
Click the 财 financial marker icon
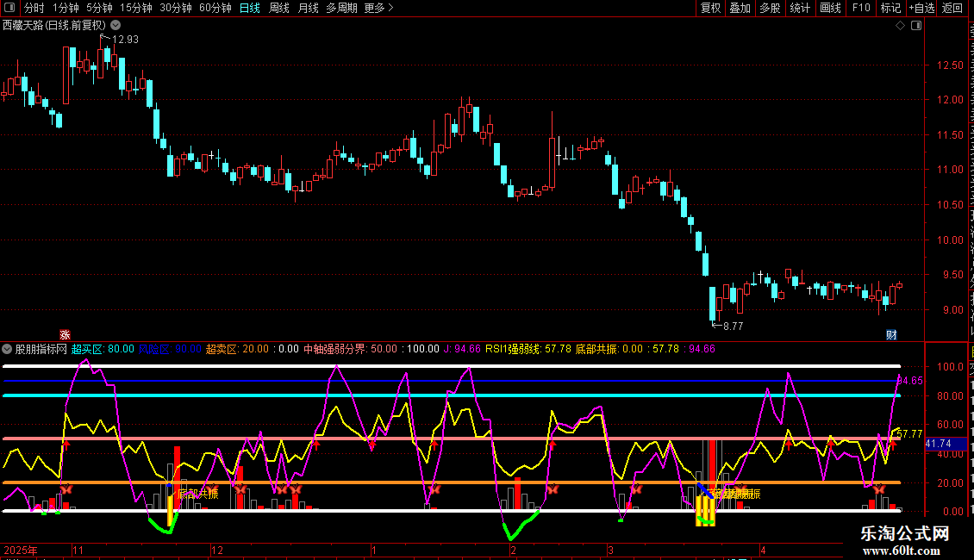[891, 335]
